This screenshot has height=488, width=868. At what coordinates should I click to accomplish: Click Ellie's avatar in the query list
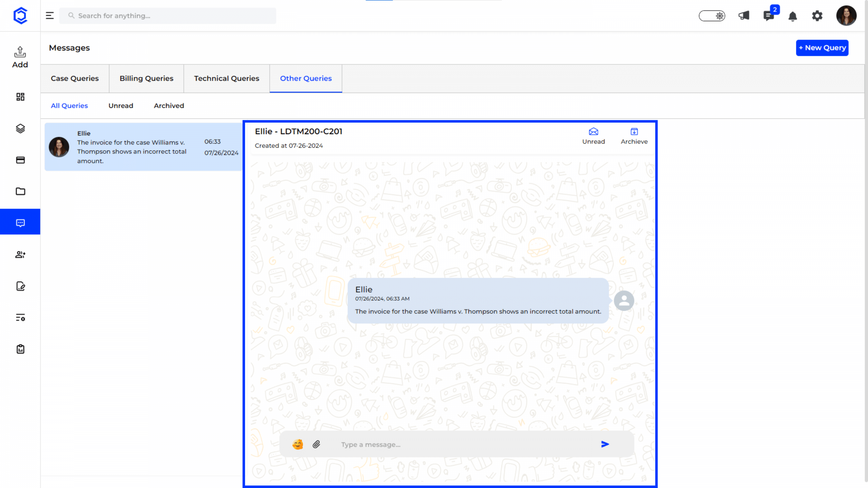click(x=59, y=147)
